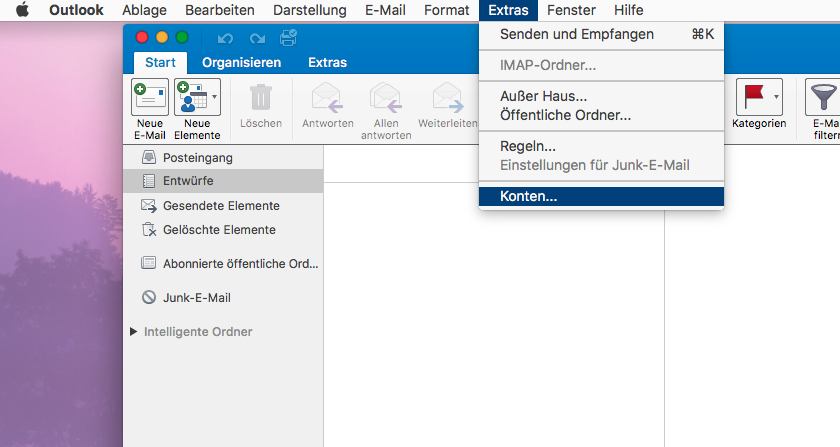Click the Allen antworten icon
The height and width of the screenshot is (447, 840).
(x=385, y=97)
